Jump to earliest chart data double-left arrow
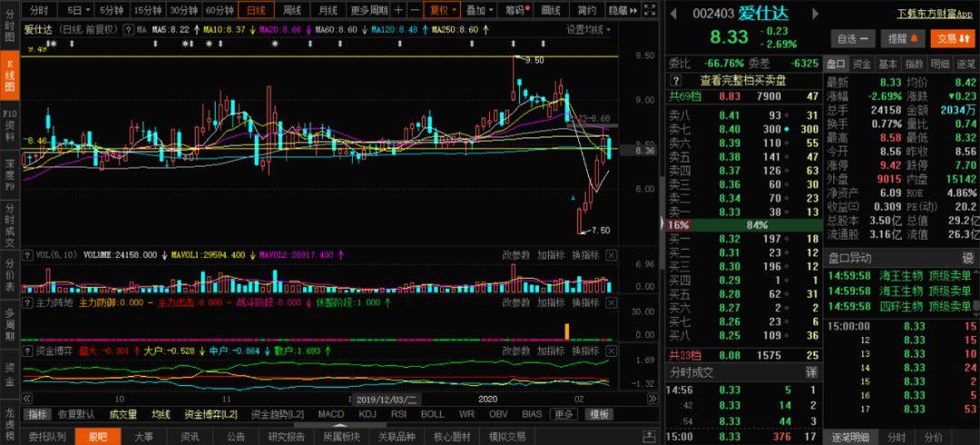980x445 pixels. (x=27, y=399)
